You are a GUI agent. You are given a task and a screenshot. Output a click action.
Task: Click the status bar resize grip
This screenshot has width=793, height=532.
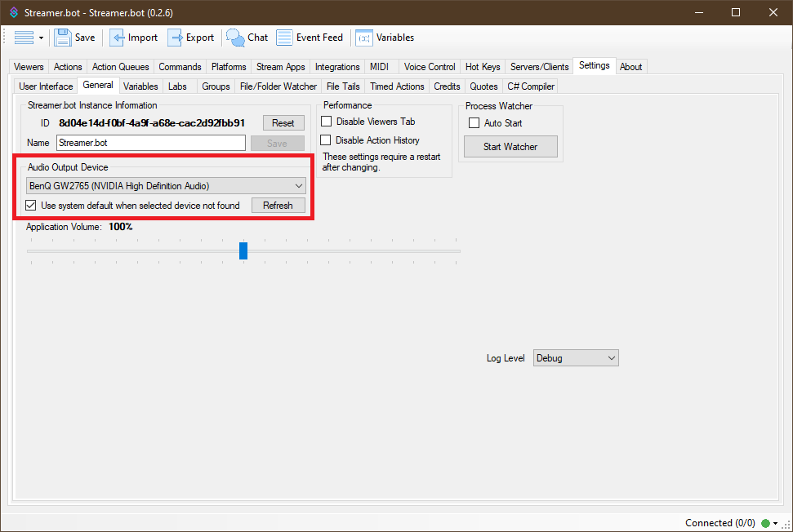pyautogui.click(x=786, y=525)
